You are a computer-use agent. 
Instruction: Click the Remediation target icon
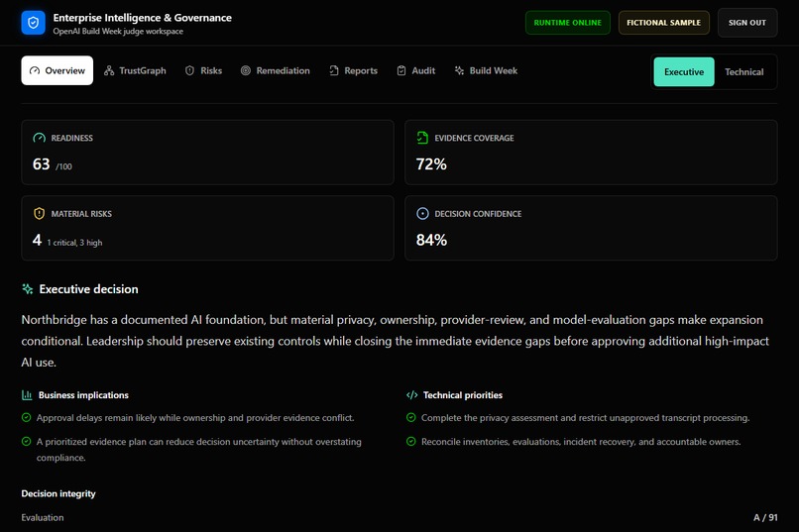[x=246, y=70]
